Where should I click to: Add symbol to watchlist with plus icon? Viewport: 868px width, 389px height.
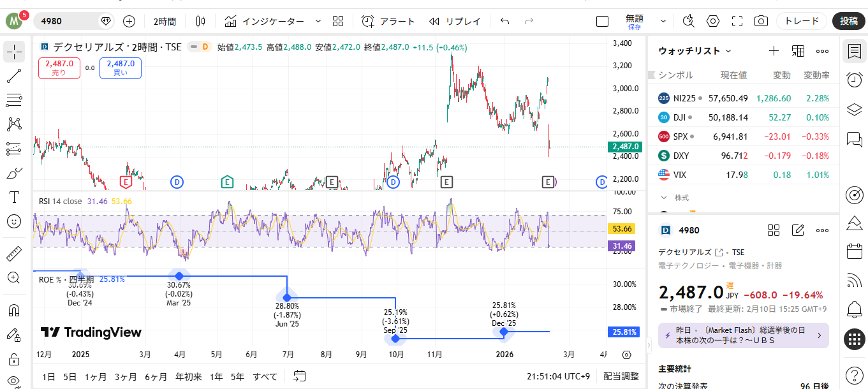[x=774, y=51]
